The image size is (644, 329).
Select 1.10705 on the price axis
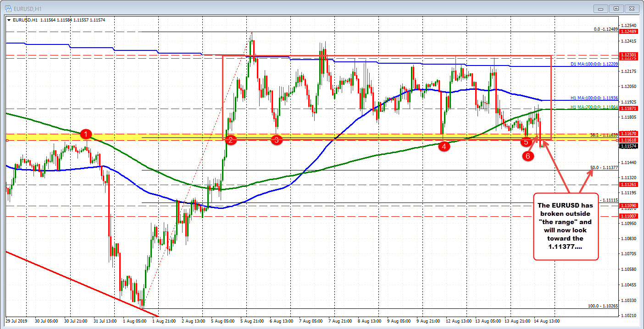pos(629,254)
